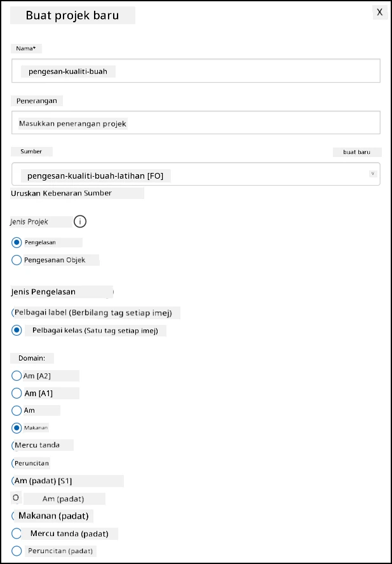Select the Makanan domain option
The width and height of the screenshot is (392, 564).
coord(17,428)
